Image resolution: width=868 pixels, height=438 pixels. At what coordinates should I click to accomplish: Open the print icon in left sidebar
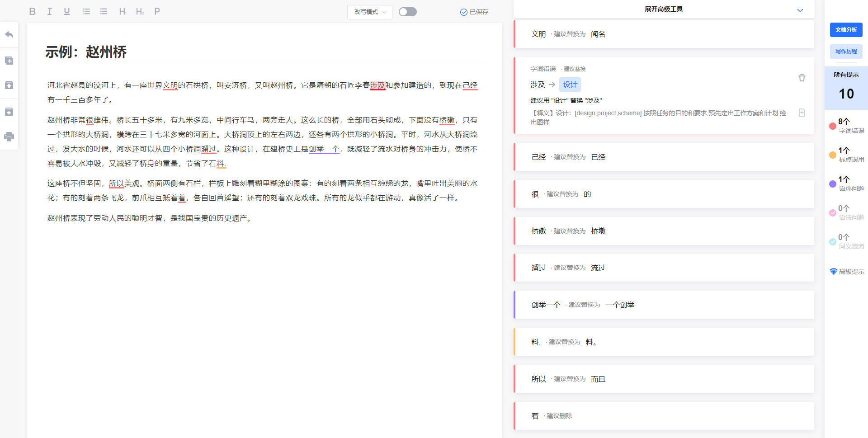9,137
